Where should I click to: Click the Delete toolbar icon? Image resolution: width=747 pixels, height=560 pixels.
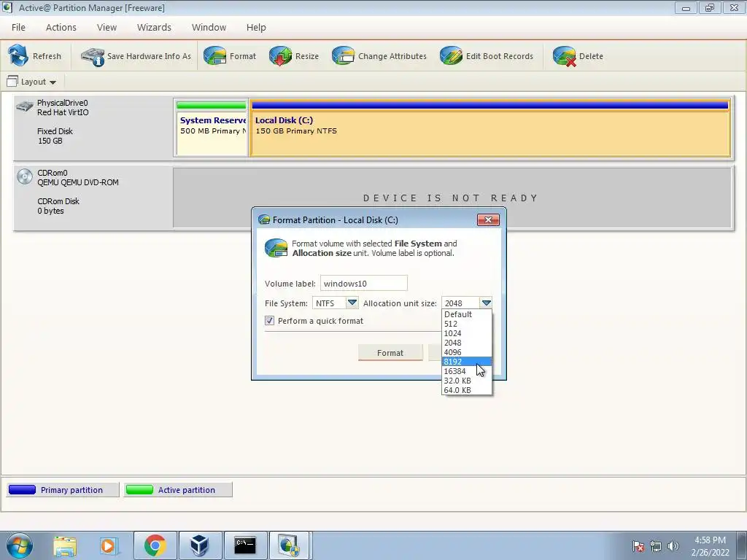coord(565,55)
